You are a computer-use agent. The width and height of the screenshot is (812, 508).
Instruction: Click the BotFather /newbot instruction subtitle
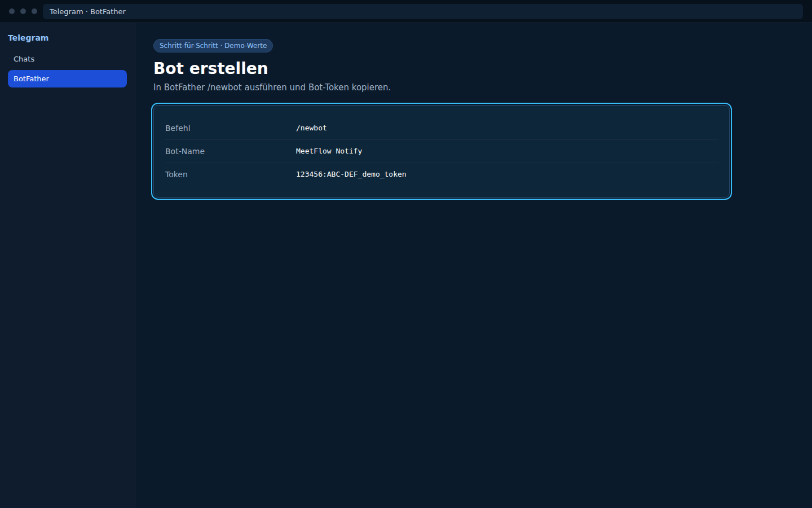272,87
